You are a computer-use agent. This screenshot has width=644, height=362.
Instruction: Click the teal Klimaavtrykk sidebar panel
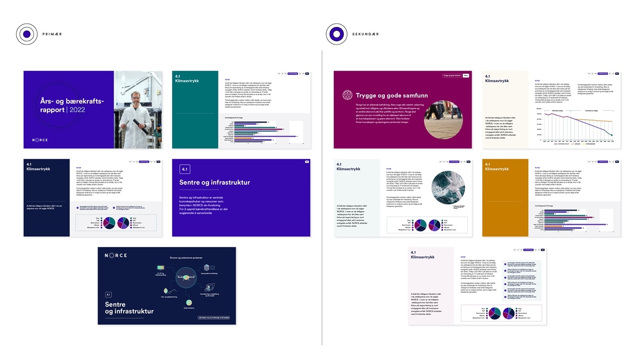tap(195, 110)
